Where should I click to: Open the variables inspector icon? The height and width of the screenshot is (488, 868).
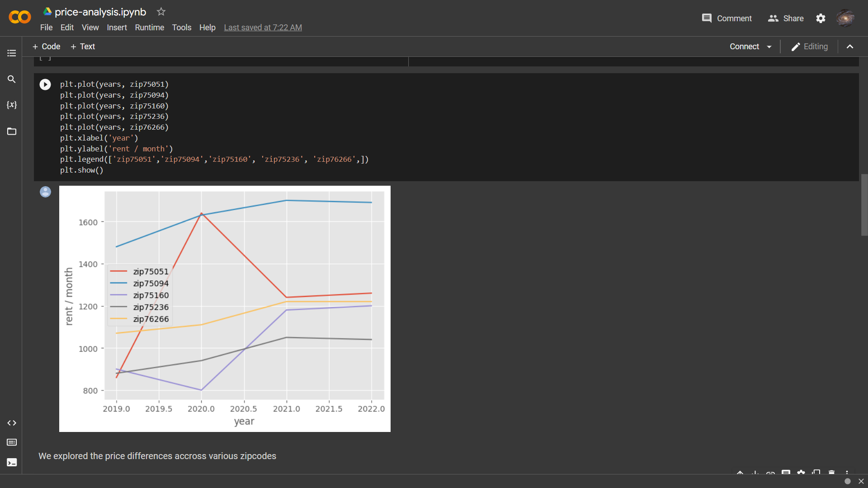point(12,105)
